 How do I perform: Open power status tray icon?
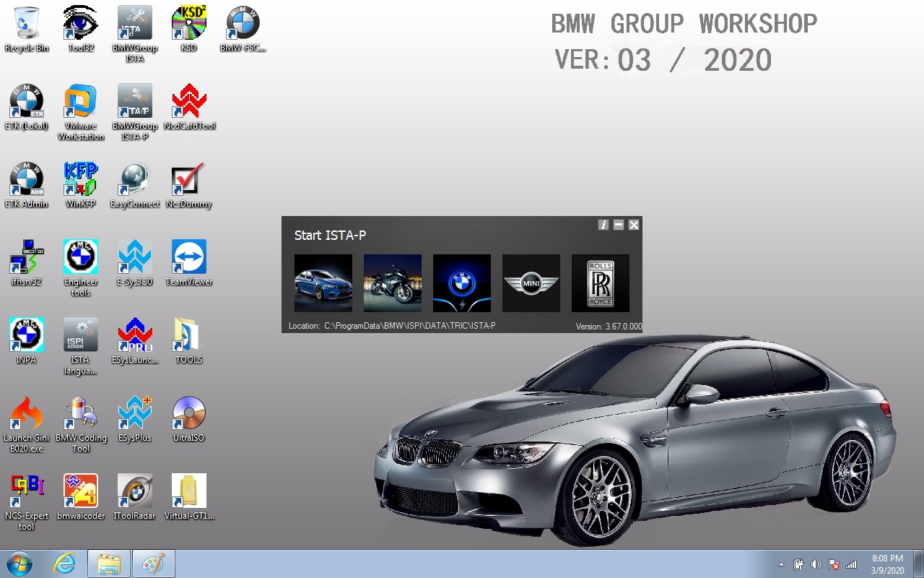pyautogui.click(x=799, y=564)
